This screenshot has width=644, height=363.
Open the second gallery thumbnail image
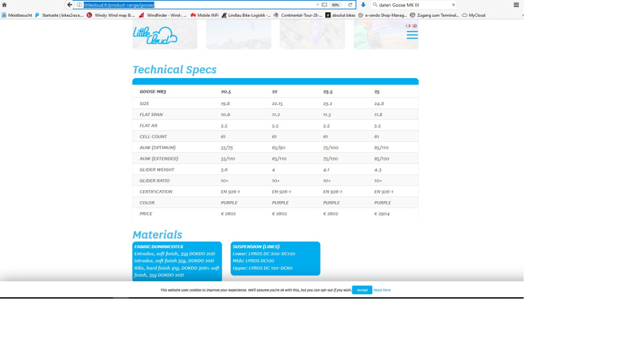point(239,35)
